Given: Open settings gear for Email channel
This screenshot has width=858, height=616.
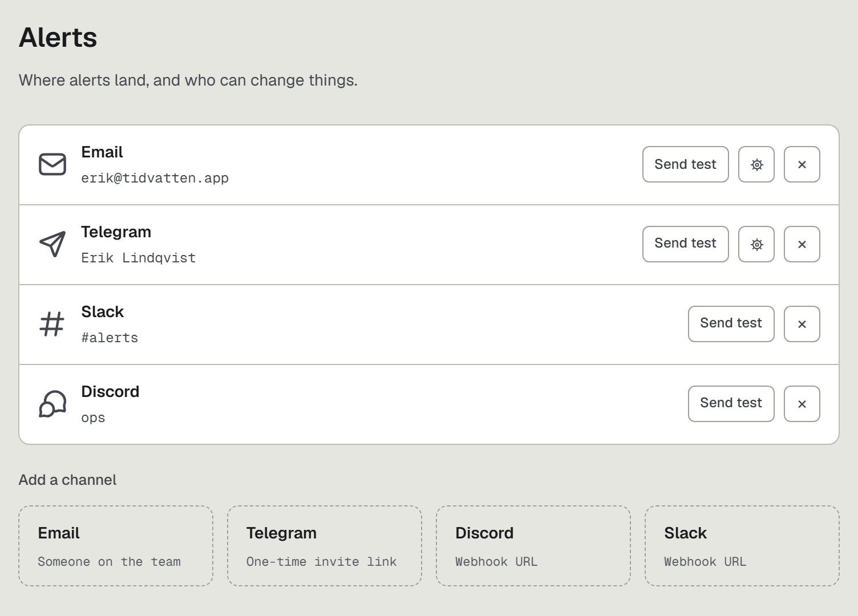Looking at the screenshot, I should 756,164.
